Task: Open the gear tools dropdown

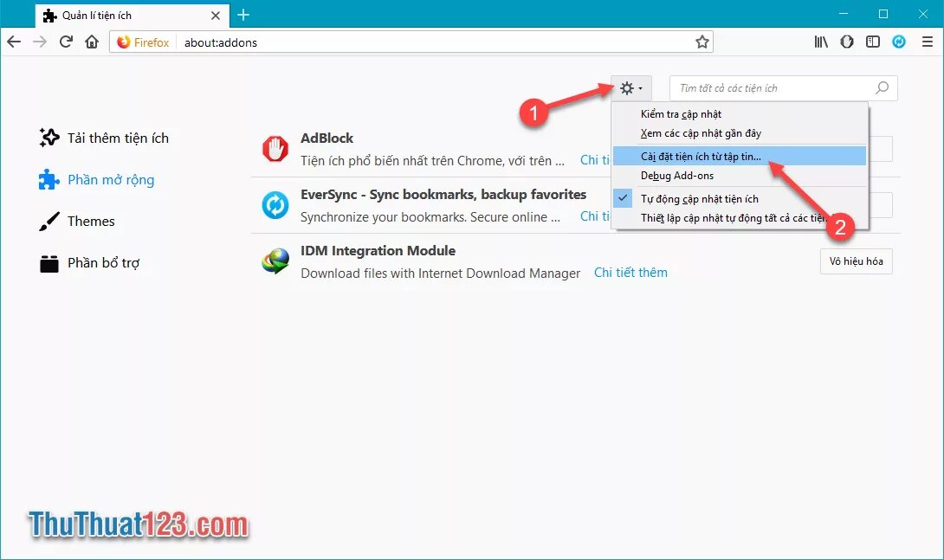Action: point(631,88)
